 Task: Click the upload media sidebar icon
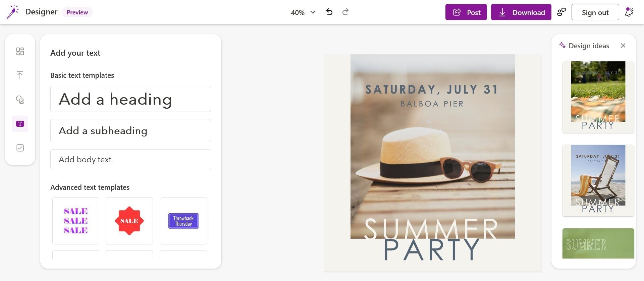(20, 75)
